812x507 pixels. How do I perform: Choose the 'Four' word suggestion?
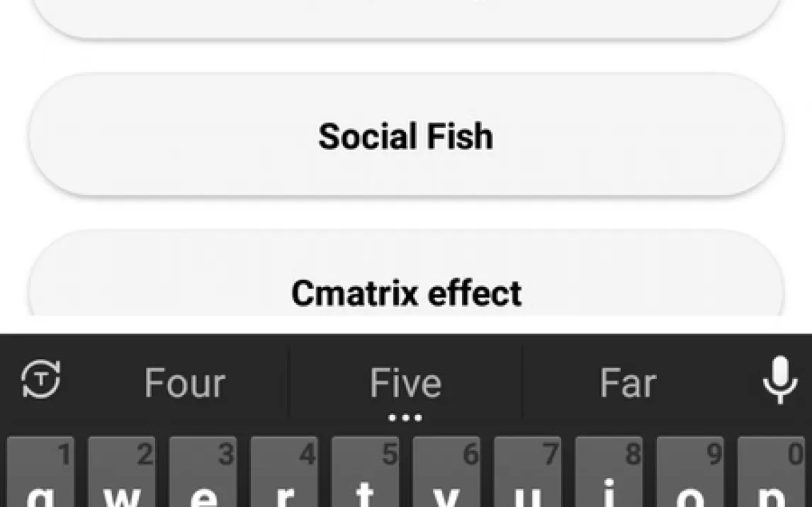(184, 383)
